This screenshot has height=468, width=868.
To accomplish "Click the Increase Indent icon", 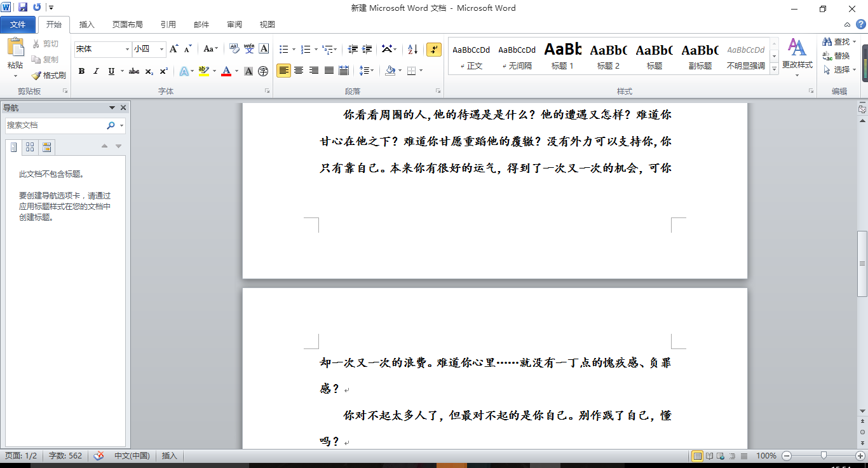I will tap(367, 49).
